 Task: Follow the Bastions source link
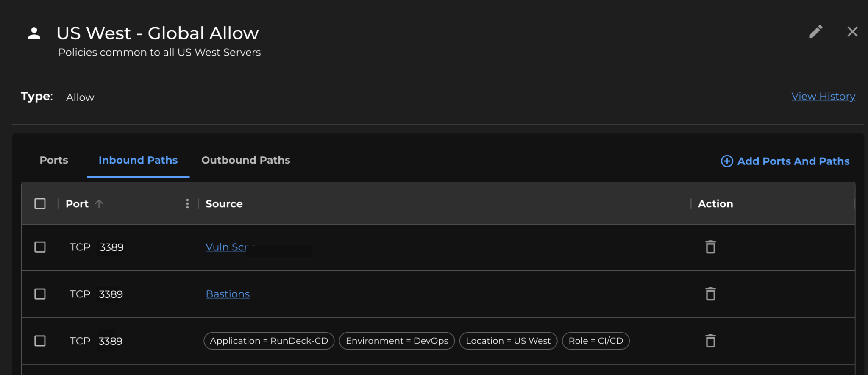click(x=228, y=294)
